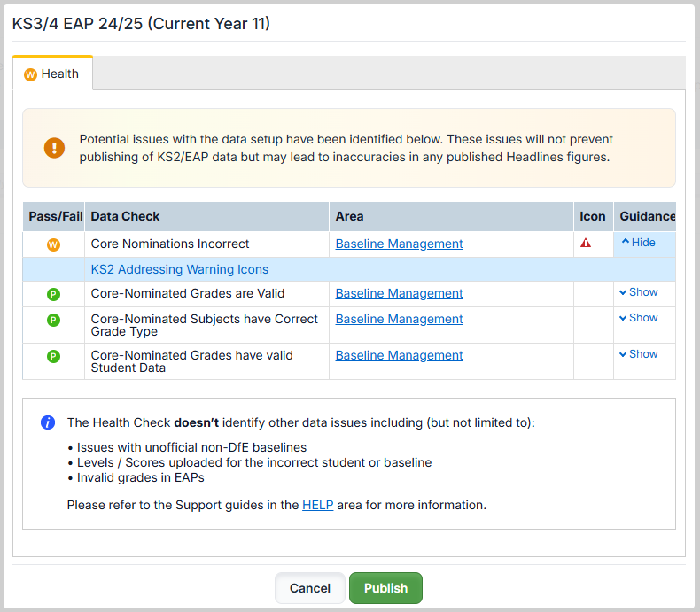The image size is (700, 612).
Task: Open the HELP area link
Action: [x=318, y=505]
